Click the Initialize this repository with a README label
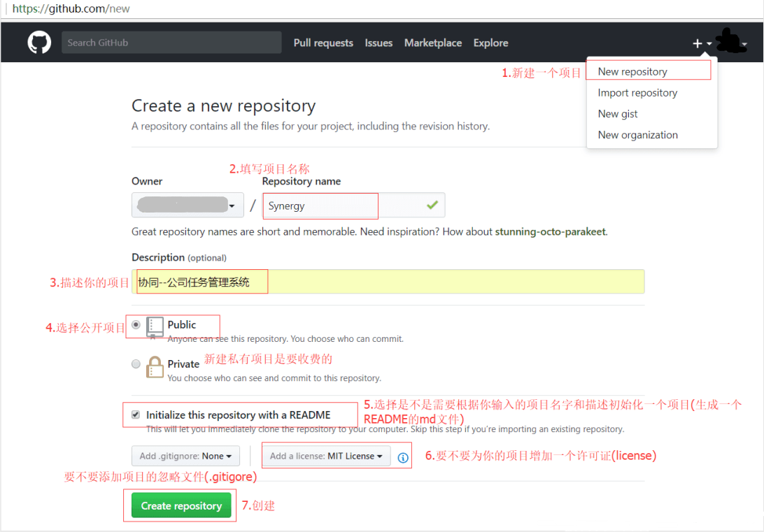Image resolution: width=764 pixels, height=532 pixels. click(239, 415)
